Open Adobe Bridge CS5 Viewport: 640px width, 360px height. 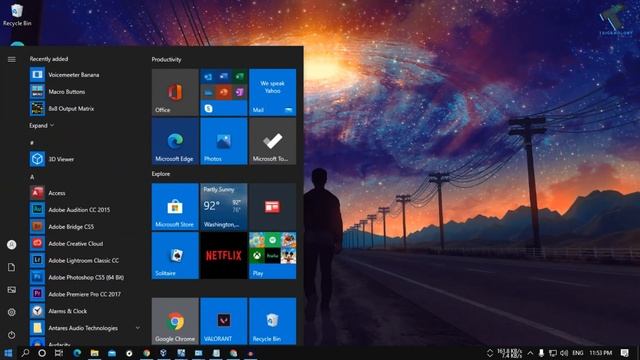click(x=84, y=227)
